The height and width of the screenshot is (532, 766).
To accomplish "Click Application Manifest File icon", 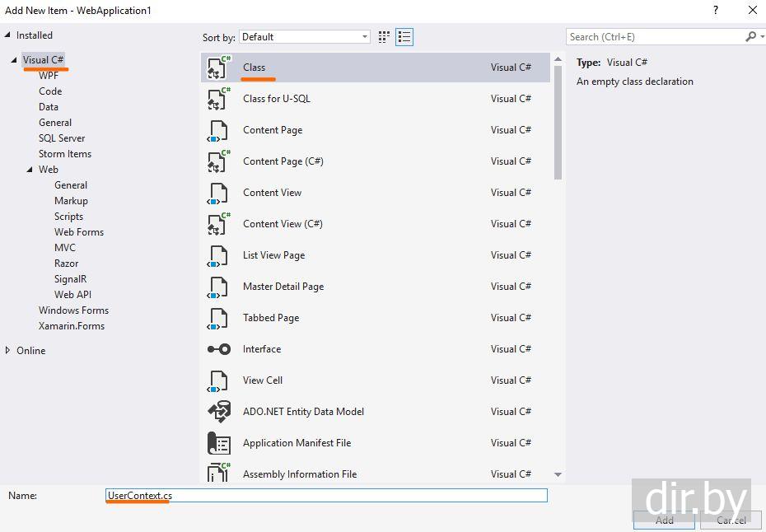I will coord(218,443).
